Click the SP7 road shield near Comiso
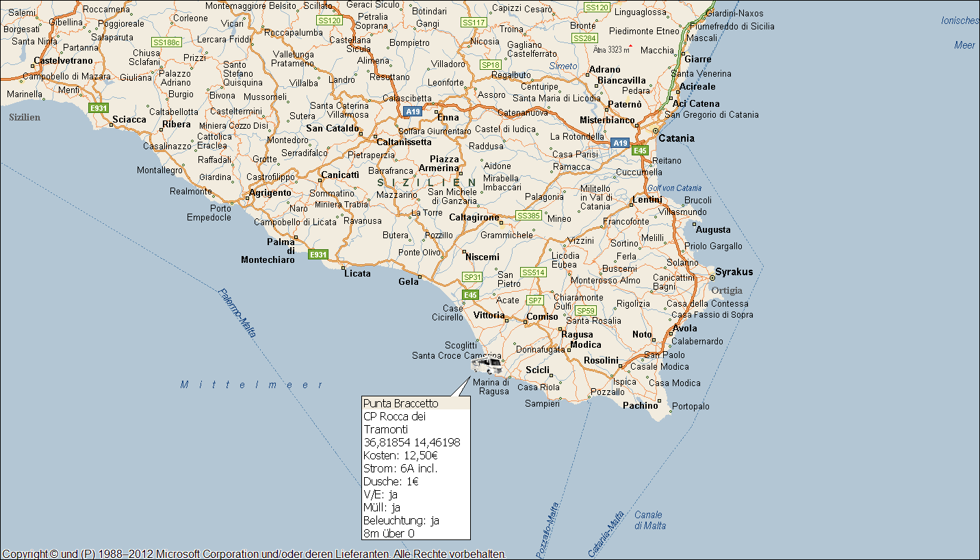The width and height of the screenshot is (980, 560). pyautogui.click(x=535, y=301)
